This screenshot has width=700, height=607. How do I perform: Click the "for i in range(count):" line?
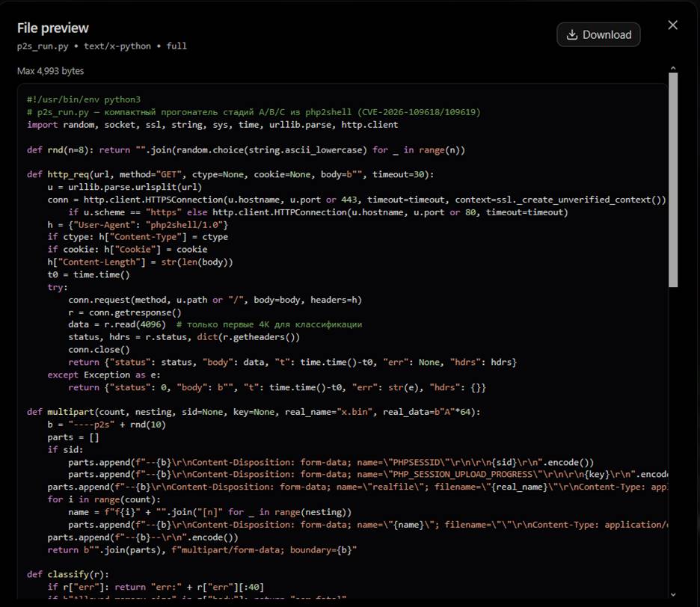click(104, 499)
